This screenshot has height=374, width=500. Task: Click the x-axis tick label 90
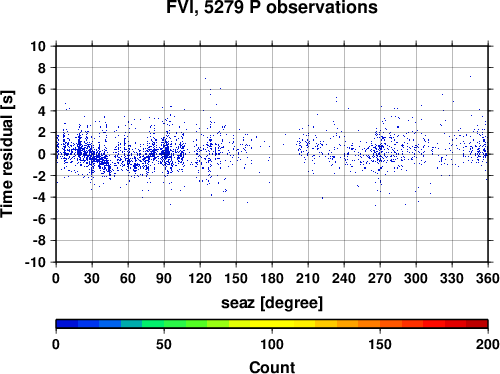pyautogui.click(x=164, y=278)
